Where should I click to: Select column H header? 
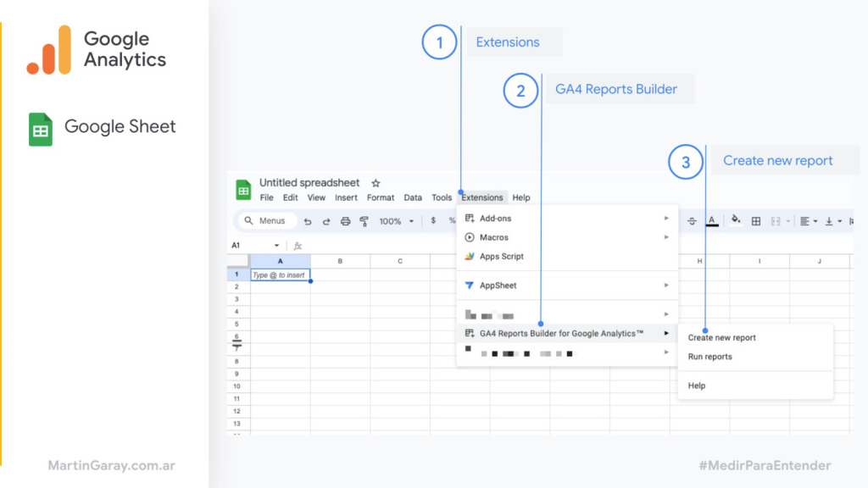tap(699, 261)
